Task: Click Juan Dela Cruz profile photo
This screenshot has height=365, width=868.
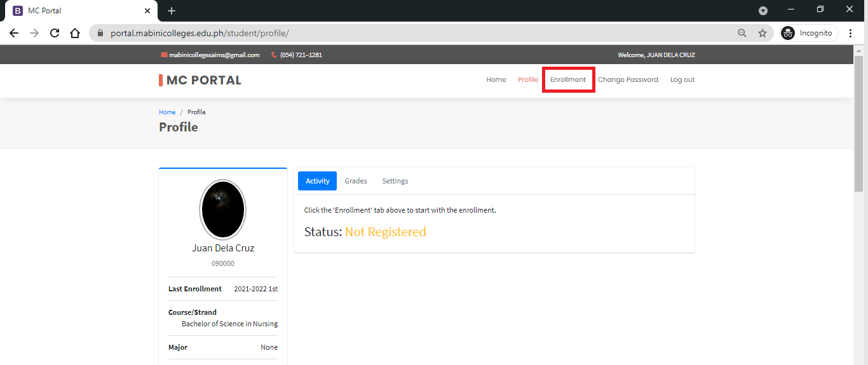Action: (x=222, y=209)
